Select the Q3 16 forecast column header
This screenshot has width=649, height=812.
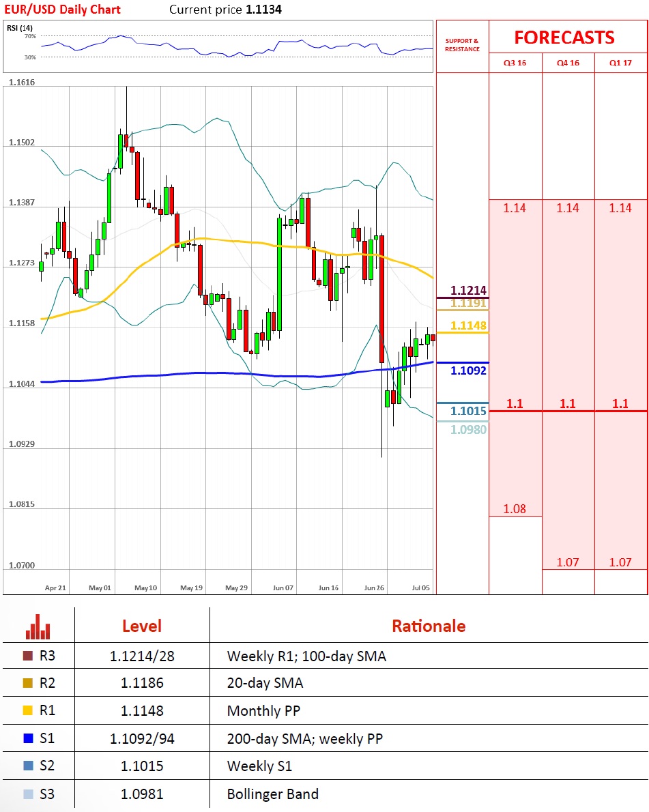pyautogui.click(x=515, y=63)
